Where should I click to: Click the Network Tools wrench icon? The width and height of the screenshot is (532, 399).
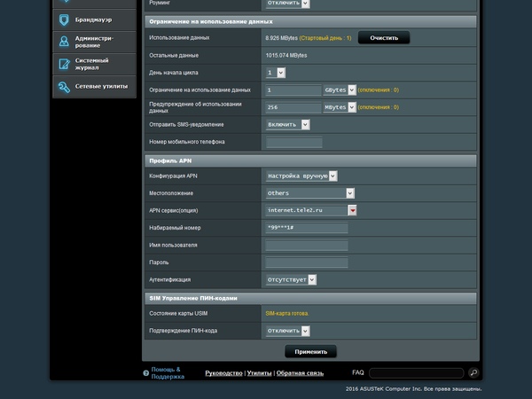pyautogui.click(x=64, y=87)
